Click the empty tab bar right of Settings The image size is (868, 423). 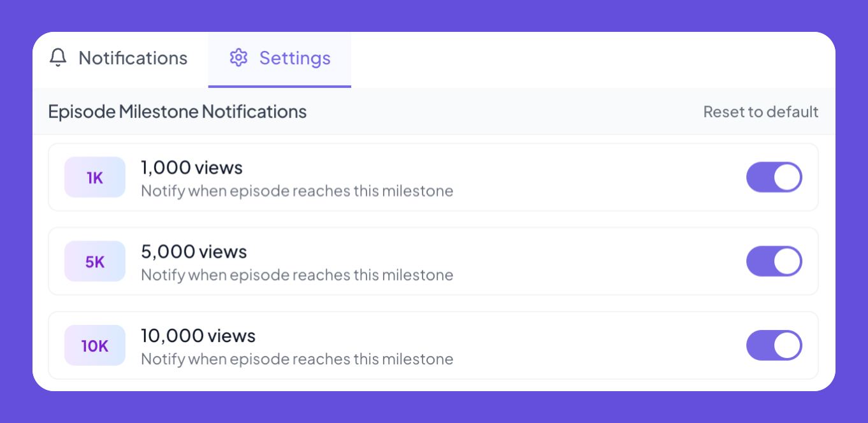click(x=574, y=59)
